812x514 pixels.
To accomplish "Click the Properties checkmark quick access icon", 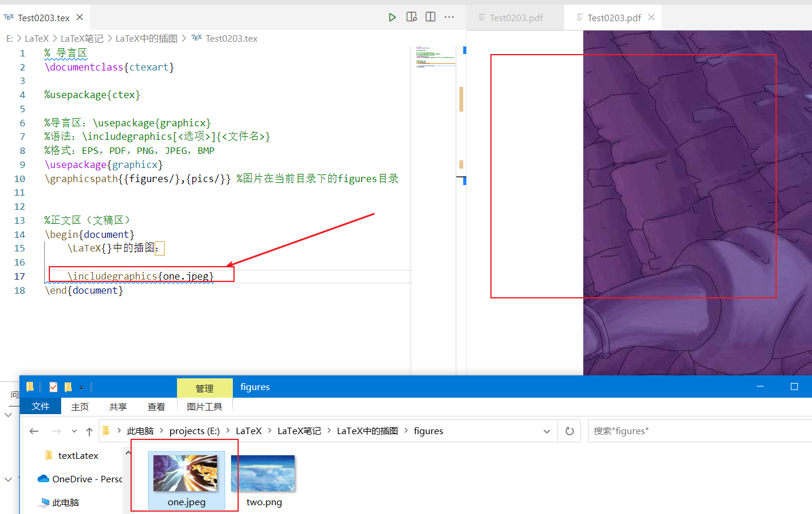I will point(54,387).
